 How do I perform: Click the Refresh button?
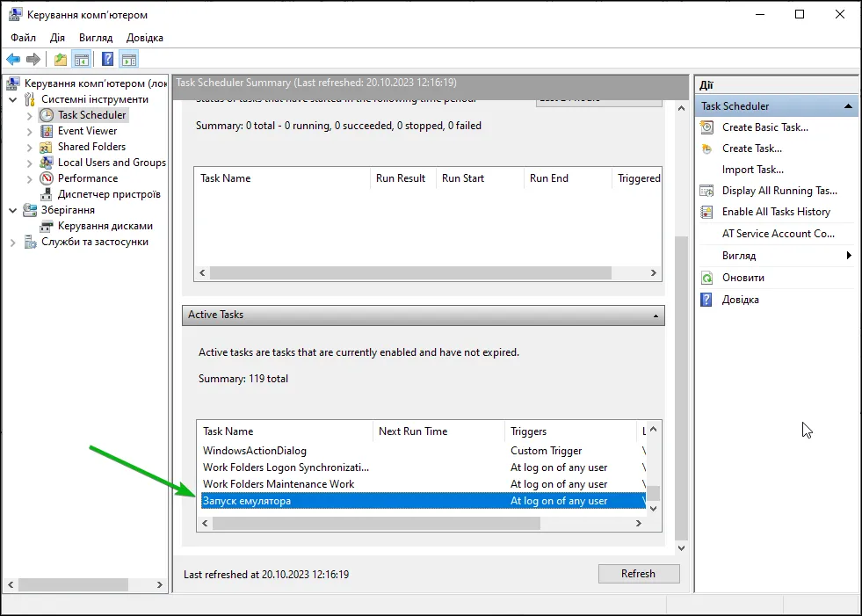639,574
